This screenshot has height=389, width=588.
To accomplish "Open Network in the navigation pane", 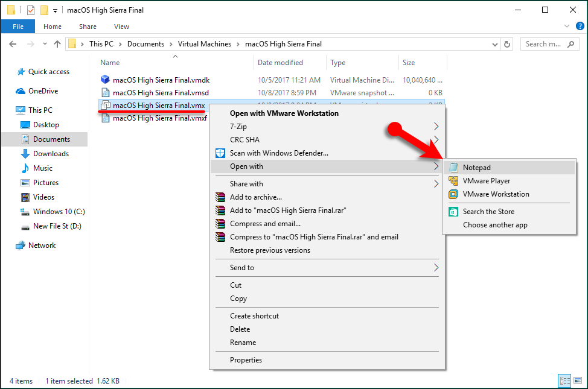I will tap(42, 245).
